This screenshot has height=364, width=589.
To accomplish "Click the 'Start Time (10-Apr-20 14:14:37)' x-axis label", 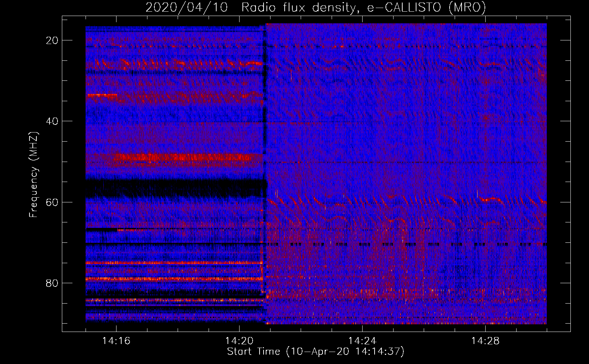I will click(316, 352).
